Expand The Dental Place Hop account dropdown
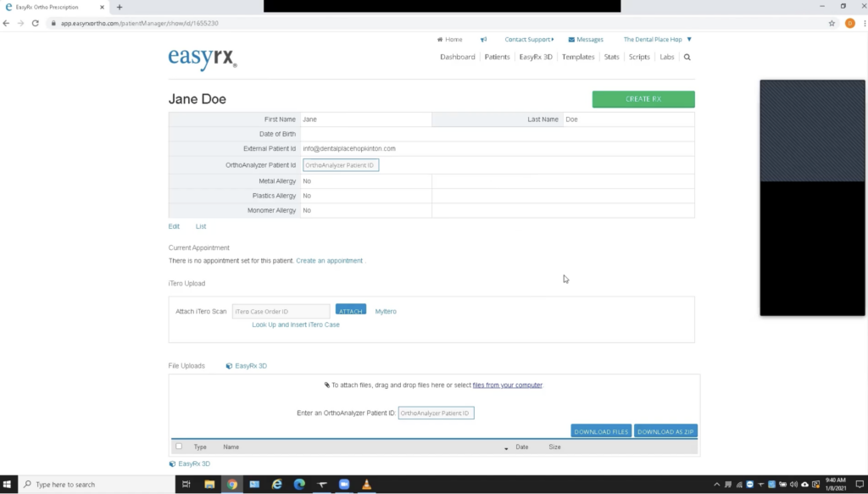Screen dimensions: 868x494 coord(689,40)
